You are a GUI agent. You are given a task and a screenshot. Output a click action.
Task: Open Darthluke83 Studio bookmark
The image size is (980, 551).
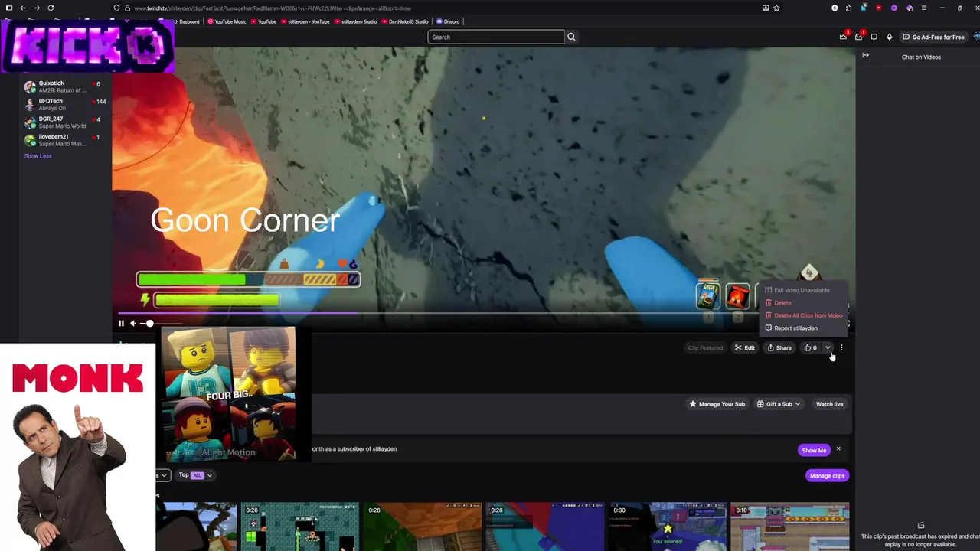405,21
